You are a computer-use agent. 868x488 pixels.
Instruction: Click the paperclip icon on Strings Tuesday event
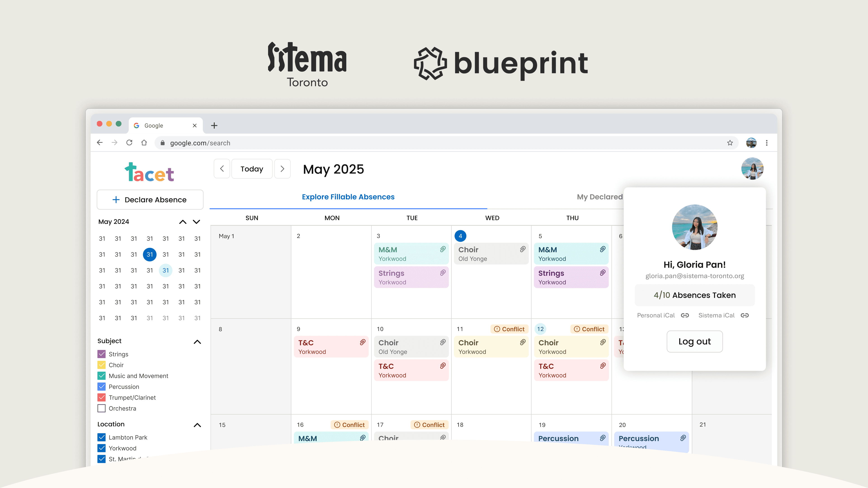(x=443, y=273)
